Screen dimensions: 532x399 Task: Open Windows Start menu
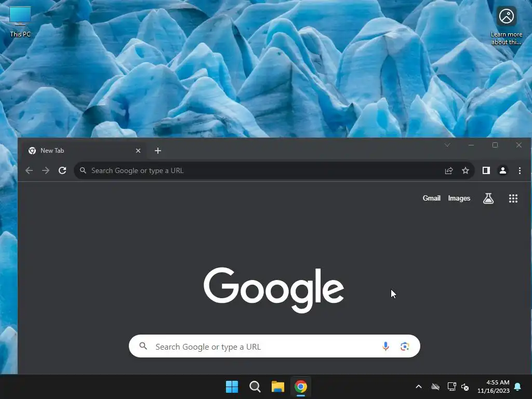(x=232, y=387)
